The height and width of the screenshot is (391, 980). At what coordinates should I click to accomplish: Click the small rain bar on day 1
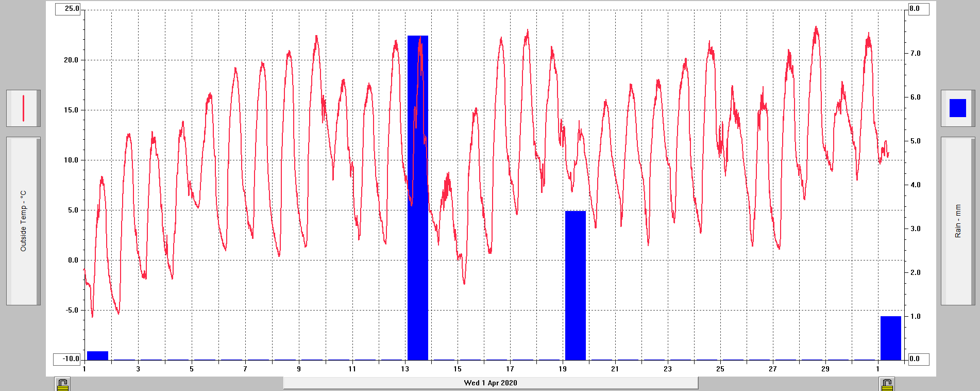click(97, 355)
